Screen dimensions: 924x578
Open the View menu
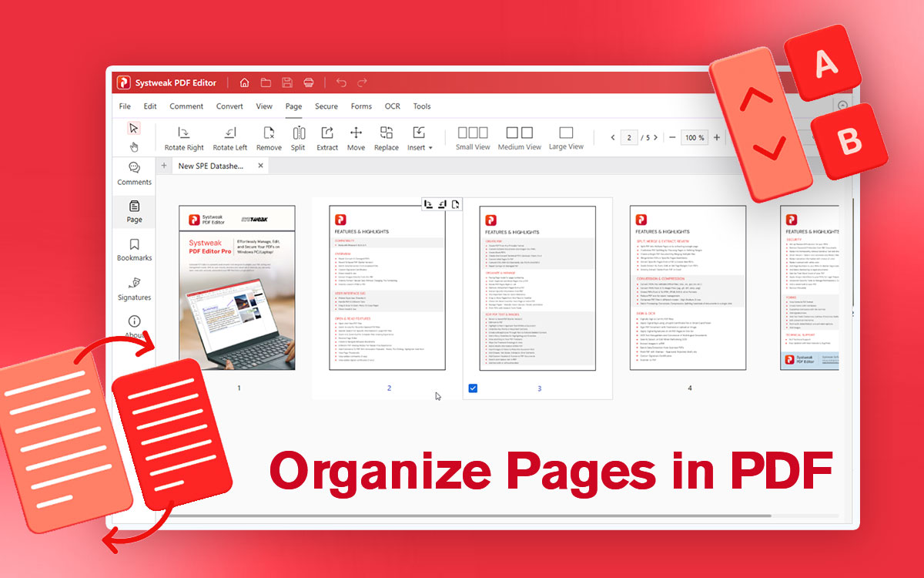(264, 106)
